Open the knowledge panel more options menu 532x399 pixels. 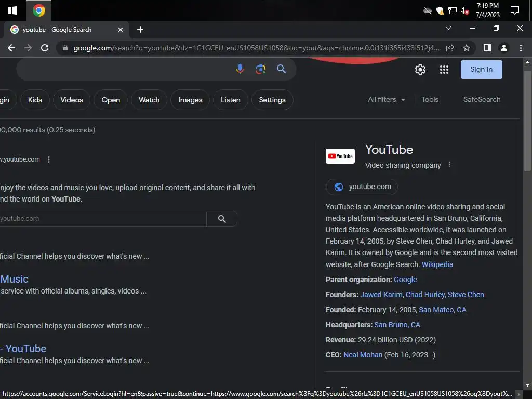(449, 165)
